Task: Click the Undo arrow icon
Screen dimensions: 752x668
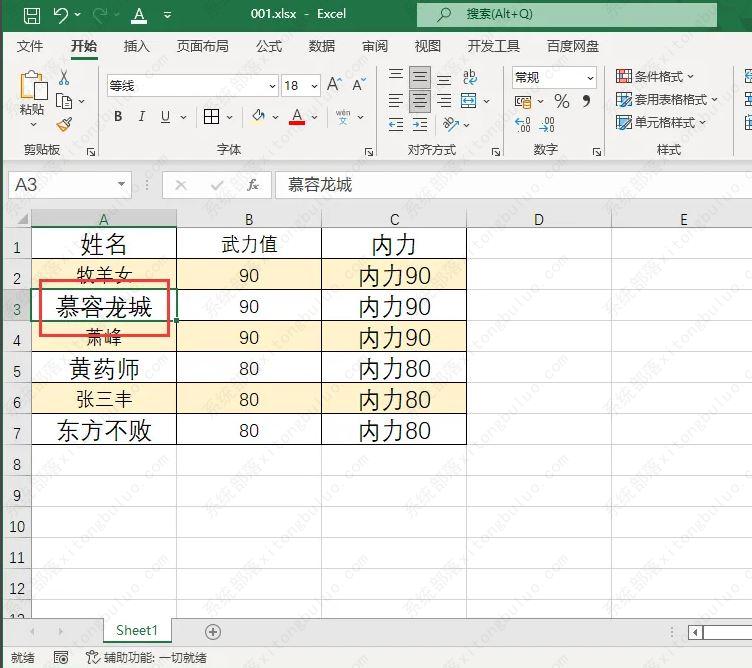Action: tap(61, 15)
